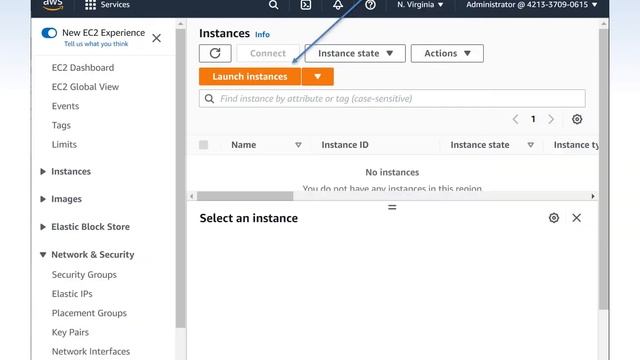640x360 pixels.
Task: Click the sidebar vertical scrollbar
Action: click(x=180, y=178)
